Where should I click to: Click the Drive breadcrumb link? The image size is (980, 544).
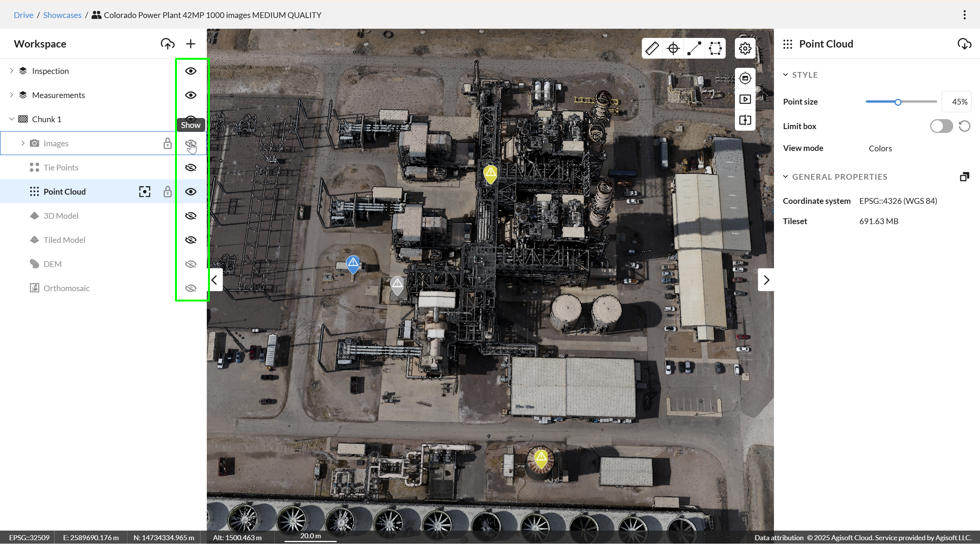click(x=23, y=15)
